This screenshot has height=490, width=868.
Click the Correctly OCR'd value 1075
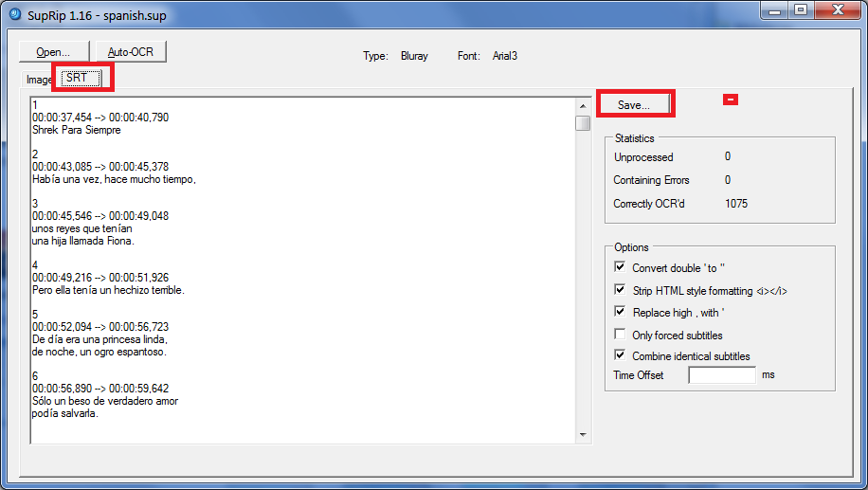point(736,204)
